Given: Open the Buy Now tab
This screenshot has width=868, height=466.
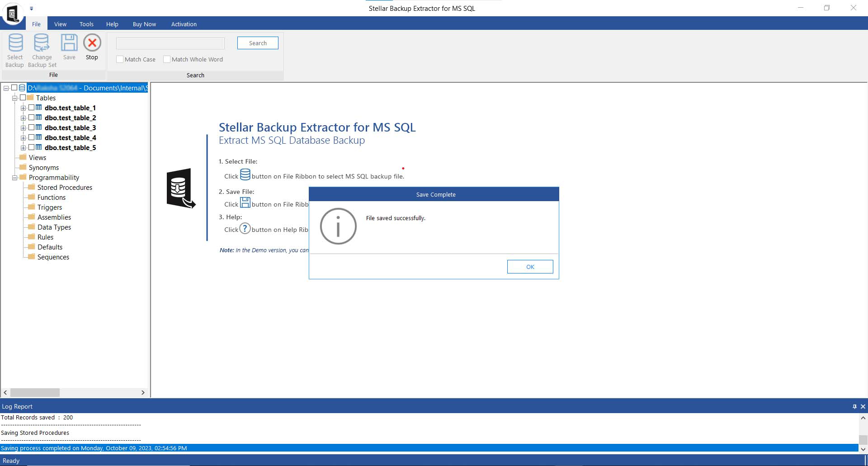Looking at the screenshot, I should click(144, 24).
